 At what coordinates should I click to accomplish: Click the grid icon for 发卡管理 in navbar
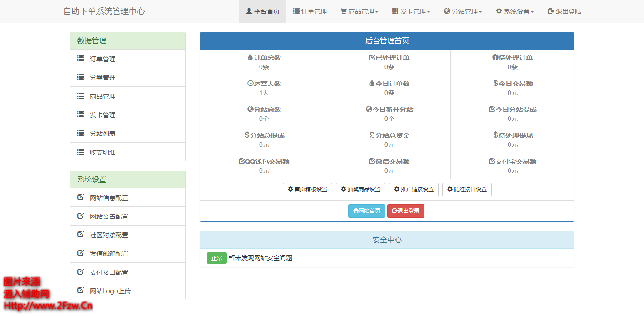coord(395,11)
